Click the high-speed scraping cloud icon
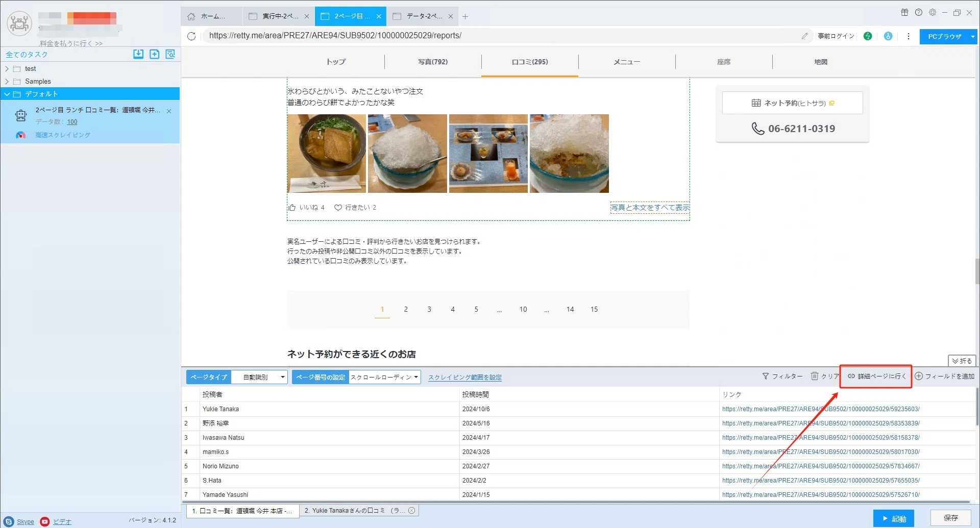This screenshot has height=528, width=980. point(20,135)
